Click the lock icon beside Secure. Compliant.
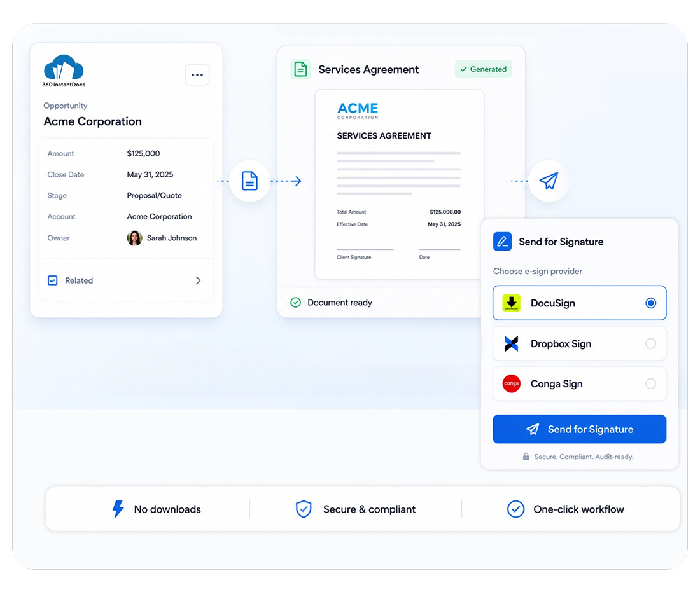This screenshot has width=700, height=599. point(526,457)
